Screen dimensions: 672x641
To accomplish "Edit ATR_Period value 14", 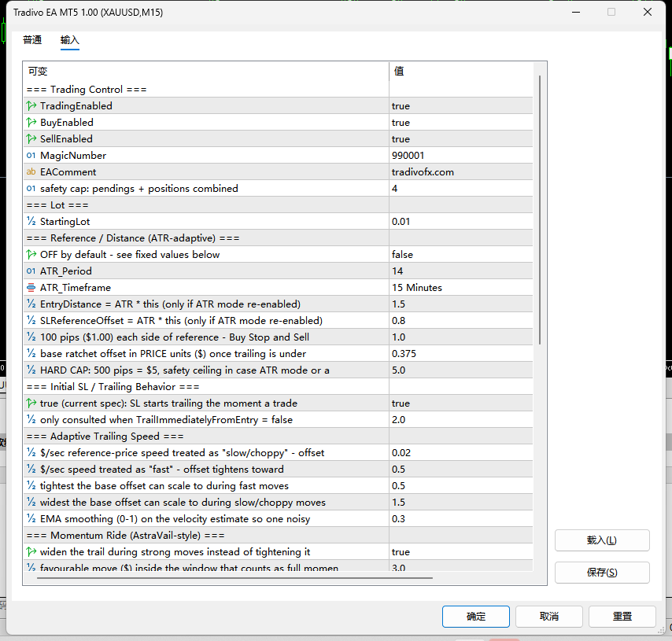I will (460, 271).
